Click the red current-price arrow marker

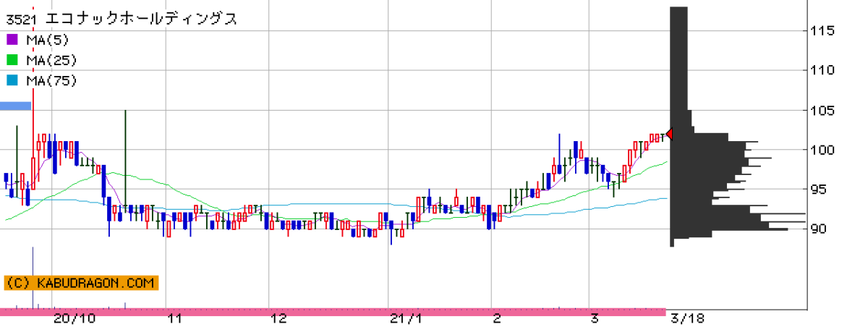[669, 134]
